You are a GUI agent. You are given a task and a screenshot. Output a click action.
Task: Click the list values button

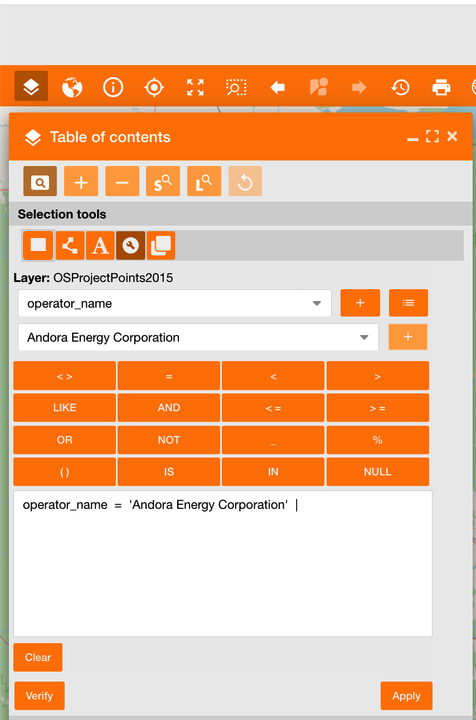408,303
